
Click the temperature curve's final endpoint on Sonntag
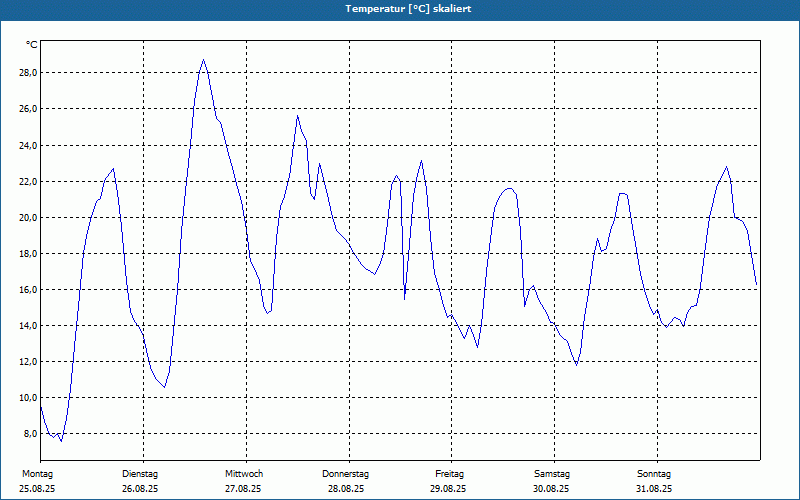coord(756,284)
